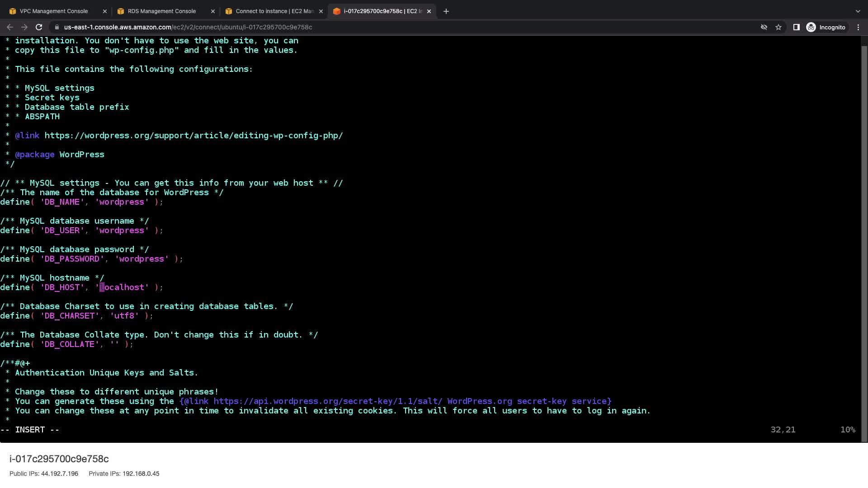
Task: Click the browser forward arrow
Action: 24,27
